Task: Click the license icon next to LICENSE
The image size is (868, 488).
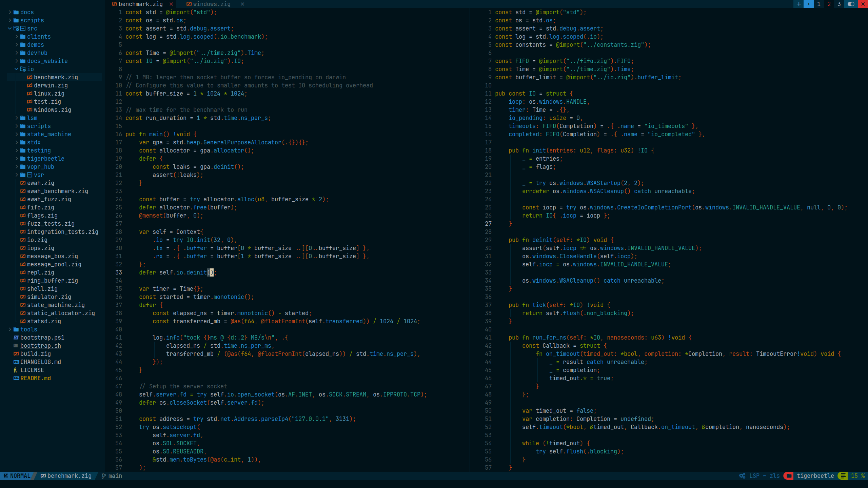Action: pos(15,370)
